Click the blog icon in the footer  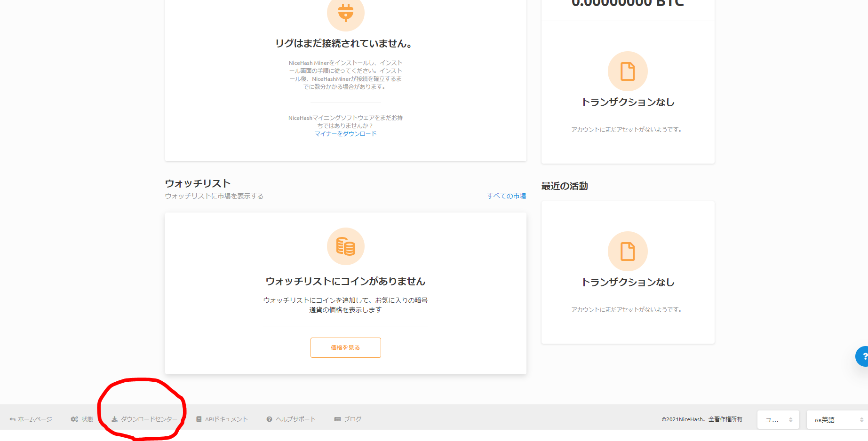pyautogui.click(x=337, y=418)
